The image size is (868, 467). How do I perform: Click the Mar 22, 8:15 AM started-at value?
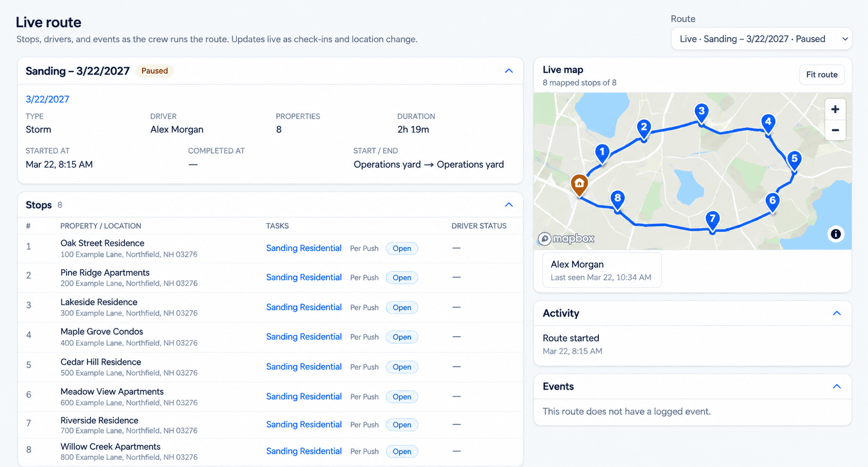tap(59, 164)
